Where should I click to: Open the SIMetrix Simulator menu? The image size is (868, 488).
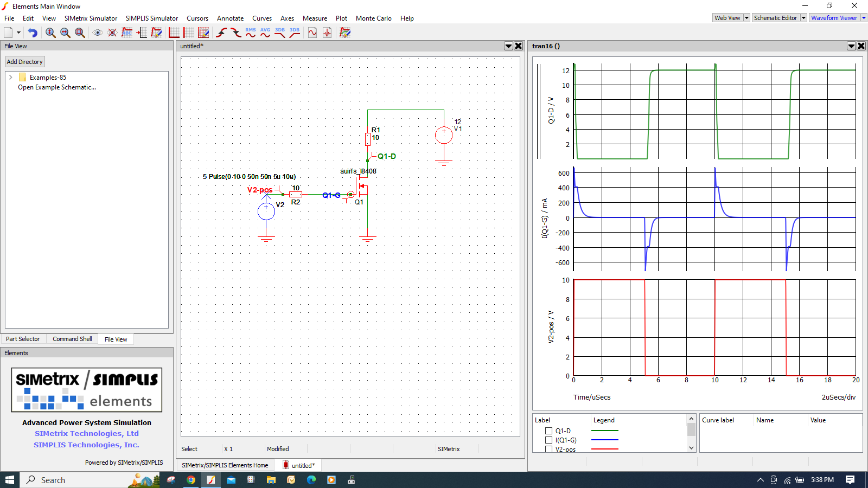[91, 18]
